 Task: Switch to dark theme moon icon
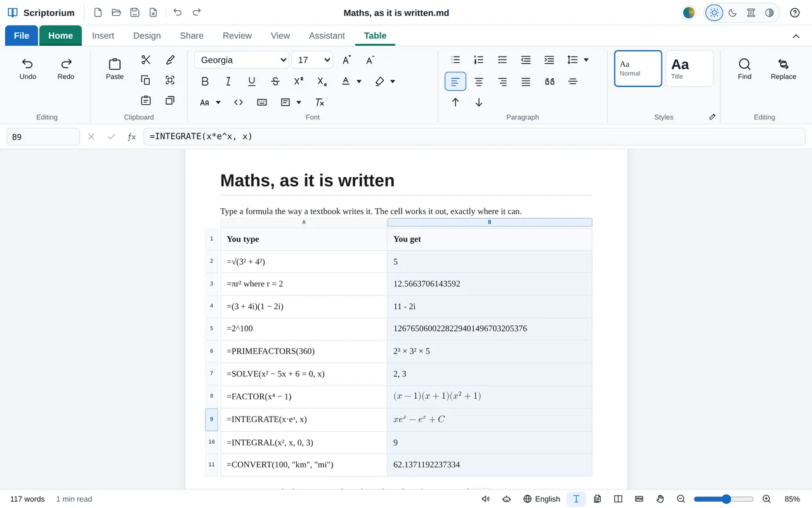(x=733, y=13)
